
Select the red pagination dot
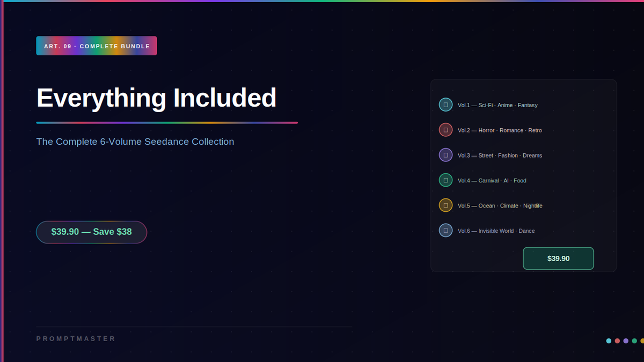coord(617,341)
